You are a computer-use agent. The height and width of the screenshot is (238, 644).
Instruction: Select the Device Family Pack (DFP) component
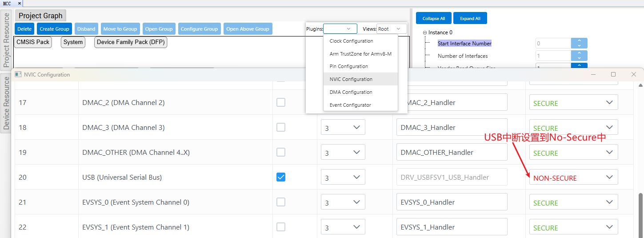pyautogui.click(x=131, y=42)
